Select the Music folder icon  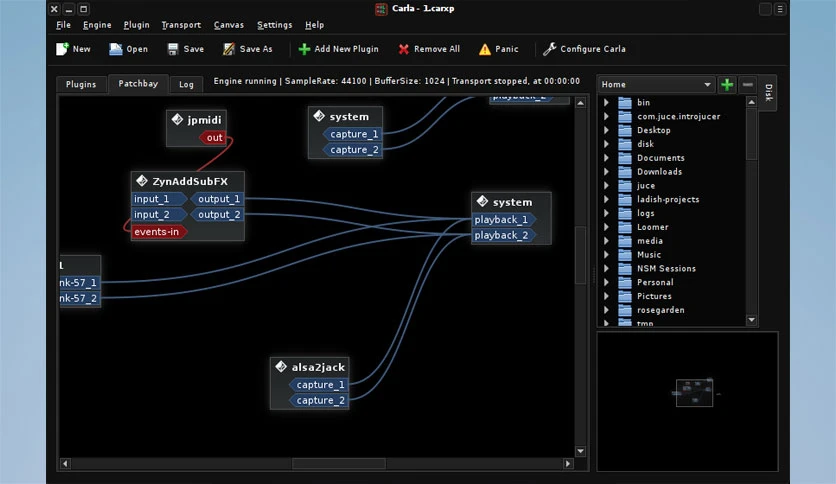(x=625, y=255)
